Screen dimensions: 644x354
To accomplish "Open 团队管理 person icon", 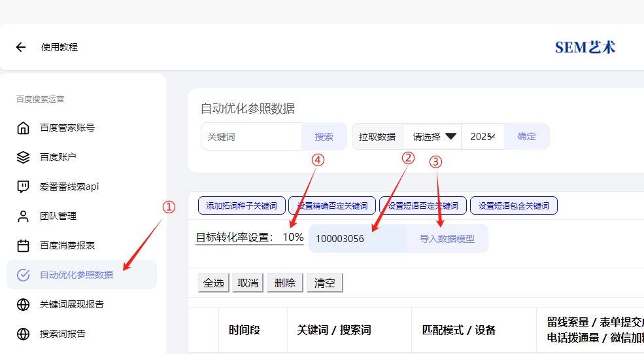I will tap(24, 216).
